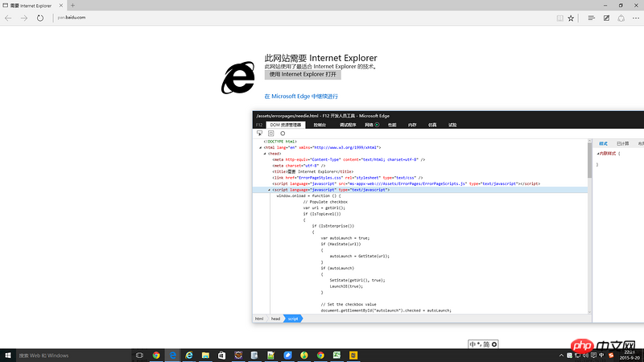Click 'script' breadcrumb at bottom
The image size is (644, 362).
pyautogui.click(x=293, y=319)
